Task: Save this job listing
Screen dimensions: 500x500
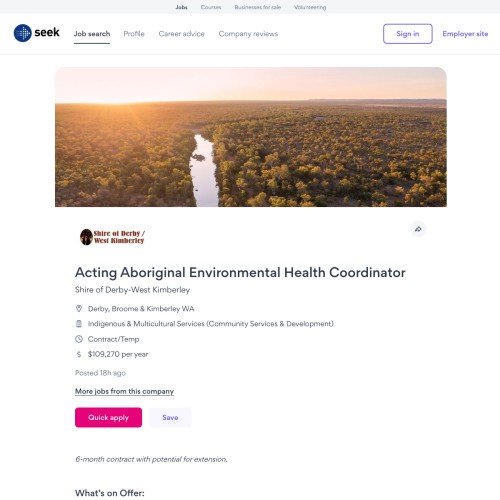Action: [x=170, y=417]
